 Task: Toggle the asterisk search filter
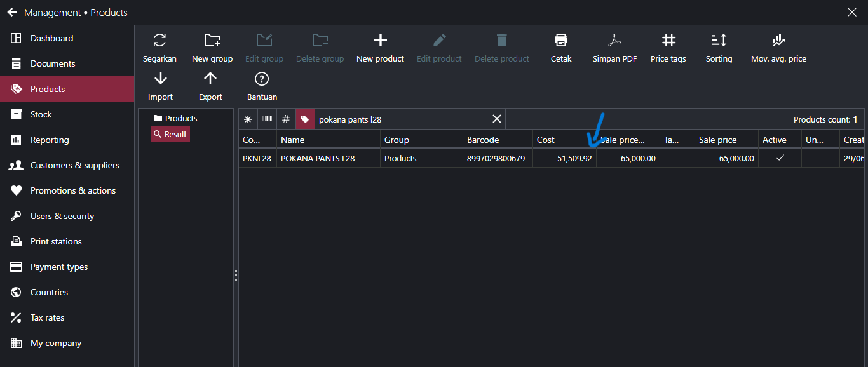(248, 119)
